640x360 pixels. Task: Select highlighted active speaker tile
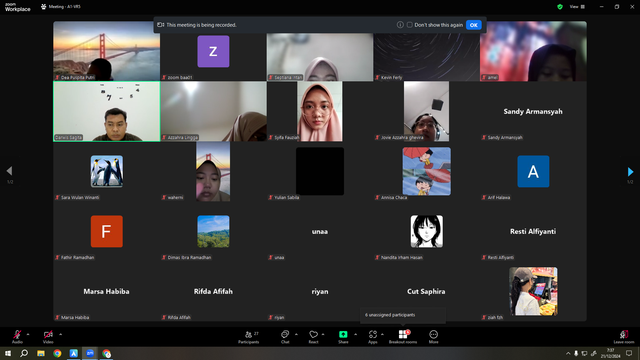pos(107,111)
